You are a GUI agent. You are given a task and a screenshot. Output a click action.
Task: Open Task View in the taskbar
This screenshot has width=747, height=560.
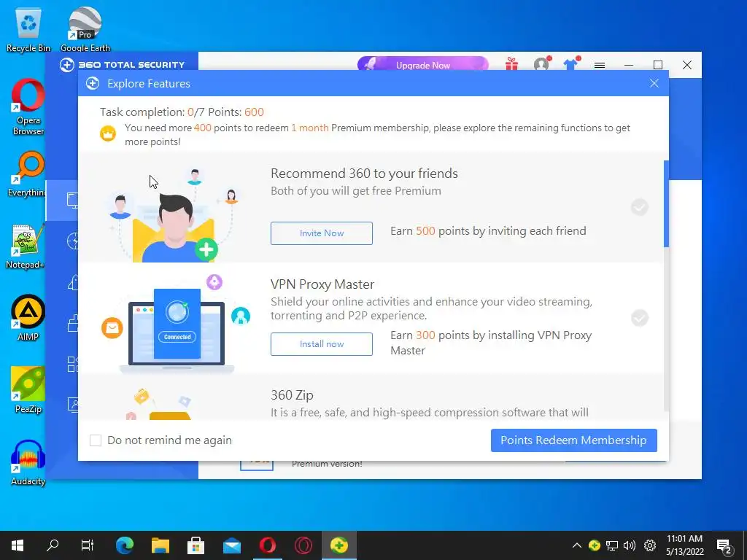pos(88,545)
